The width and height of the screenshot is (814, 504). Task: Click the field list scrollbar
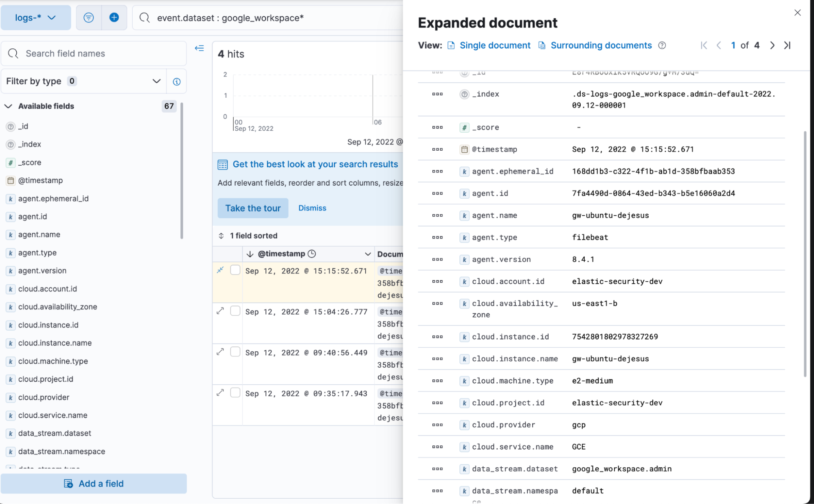tap(182, 171)
